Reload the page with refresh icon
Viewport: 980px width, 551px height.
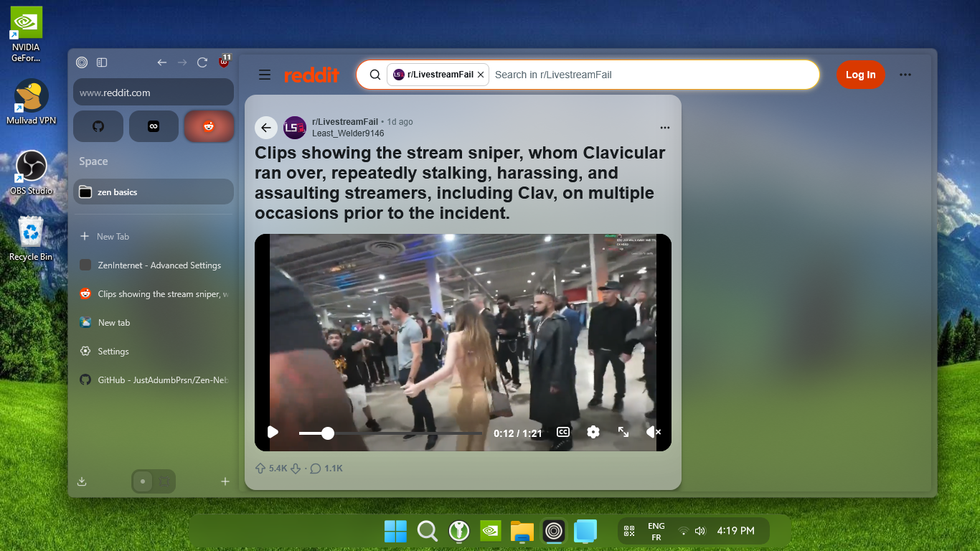[x=202, y=62]
